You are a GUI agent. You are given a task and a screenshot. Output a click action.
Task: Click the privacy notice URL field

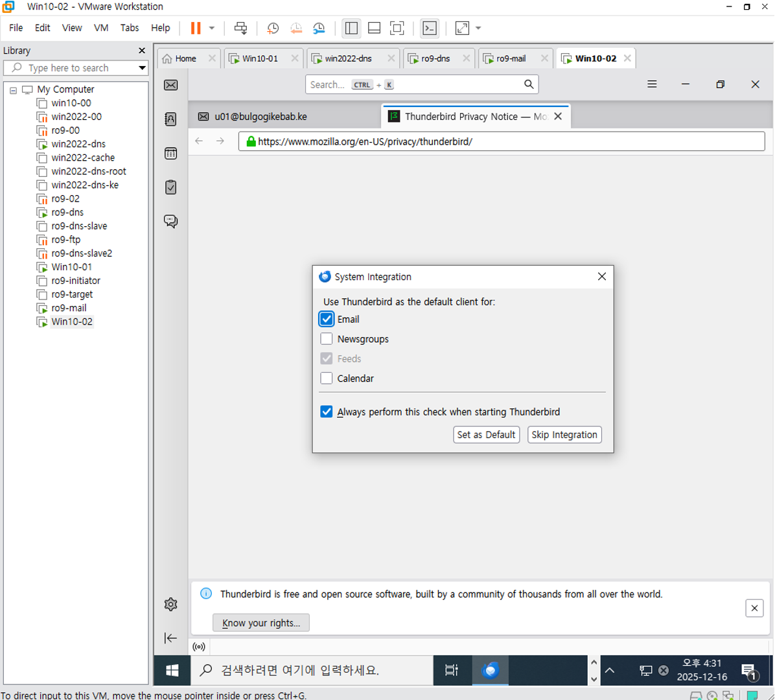(x=502, y=141)
